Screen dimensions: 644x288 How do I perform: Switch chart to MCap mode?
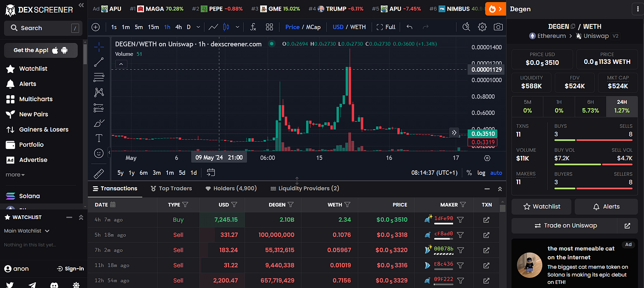[x=313, y=27]
